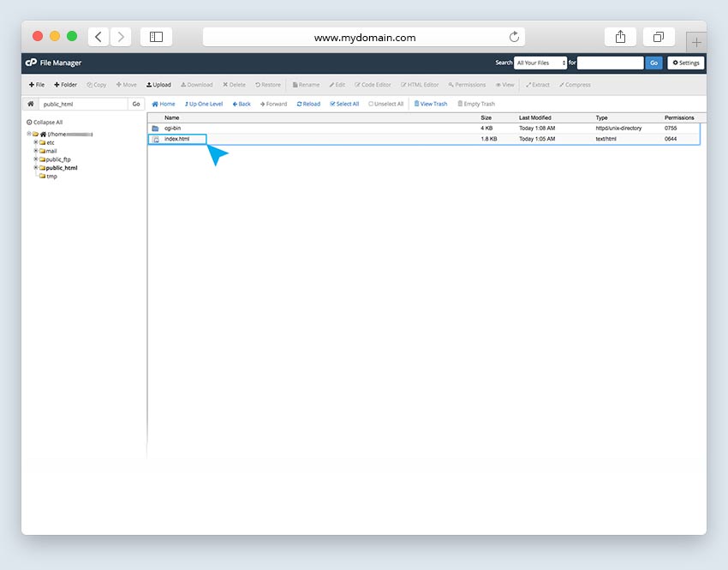728x570 pixels.
Task: Click the blue search Go button
Action: click(x=653, y=63)
